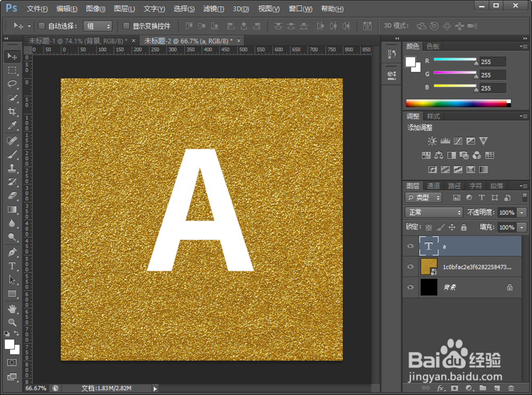Create new layer icon
This screenshot has width=532, height=395.
497,388
